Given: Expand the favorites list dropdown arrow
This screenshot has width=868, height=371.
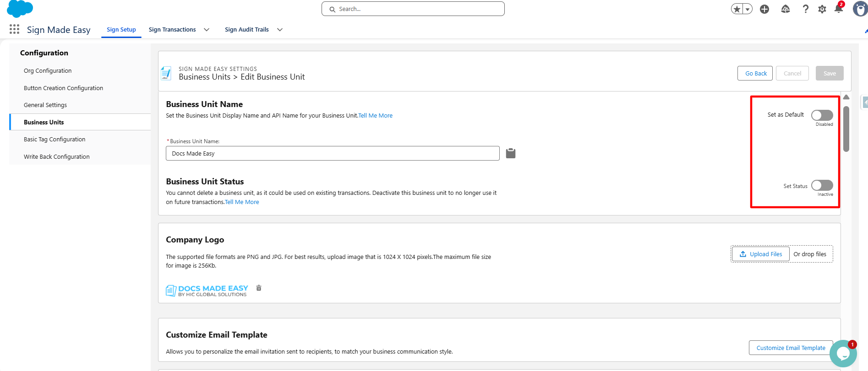Looking at the screenshot, I should click(x=748, y=9).
